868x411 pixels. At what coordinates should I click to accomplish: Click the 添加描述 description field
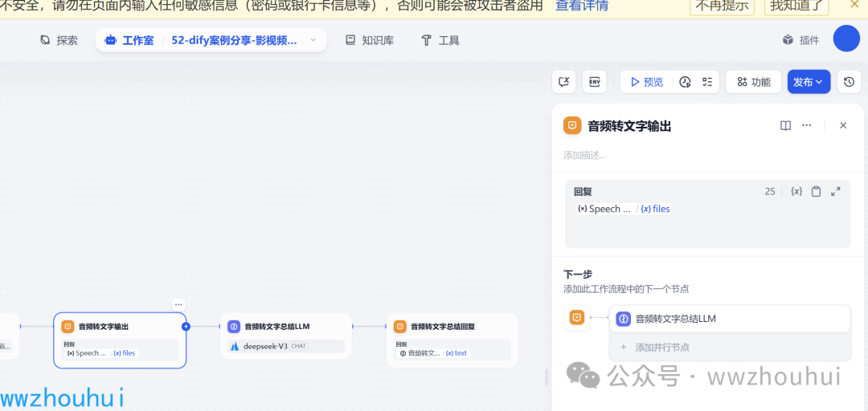tap(584, 156)
